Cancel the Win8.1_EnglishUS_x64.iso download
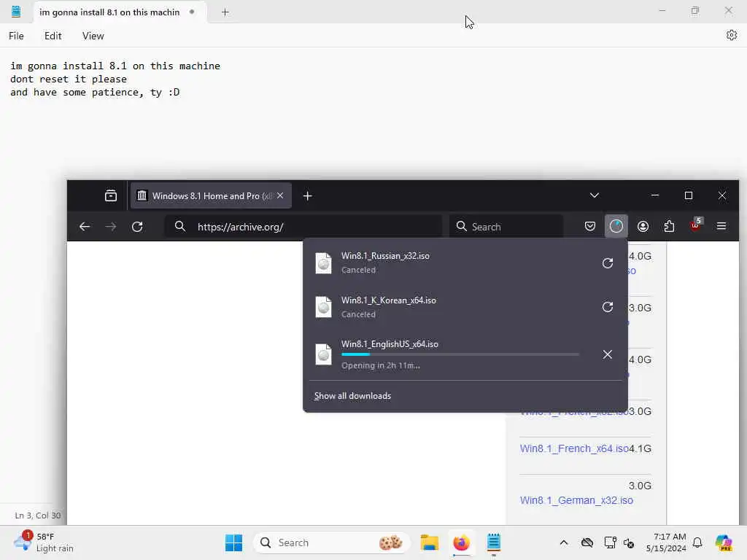Viewport: 747px width, 560px height. [x=607, y=354]
